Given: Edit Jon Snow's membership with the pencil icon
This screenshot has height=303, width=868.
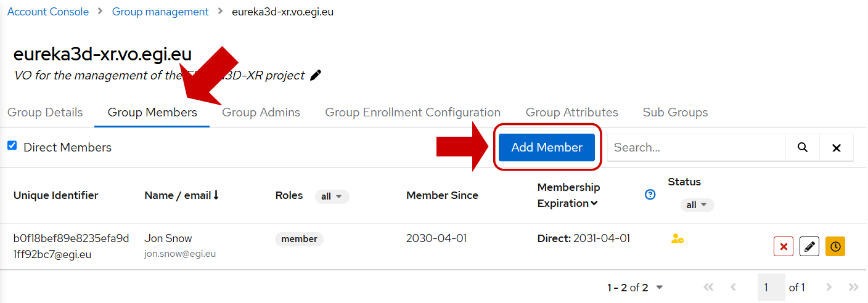Looking at the screenshot, I should pyautogui.click(x=809, y=246).
